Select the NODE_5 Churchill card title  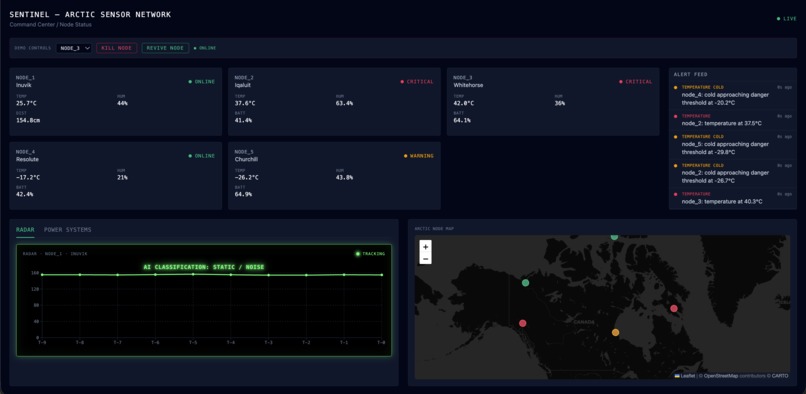pos(246,155)
